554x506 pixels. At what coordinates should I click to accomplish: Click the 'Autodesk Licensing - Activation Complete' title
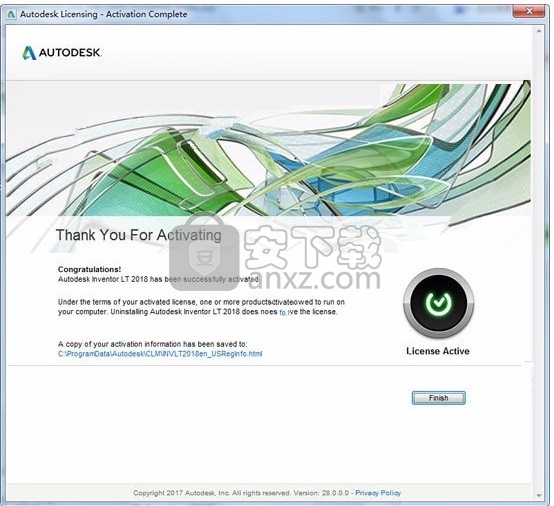104,14
